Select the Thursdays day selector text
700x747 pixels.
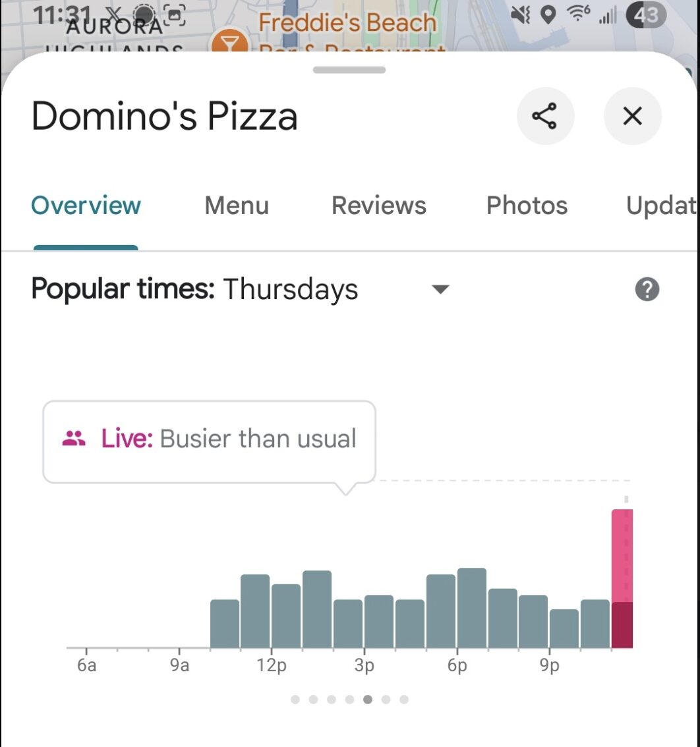point(291,289)
